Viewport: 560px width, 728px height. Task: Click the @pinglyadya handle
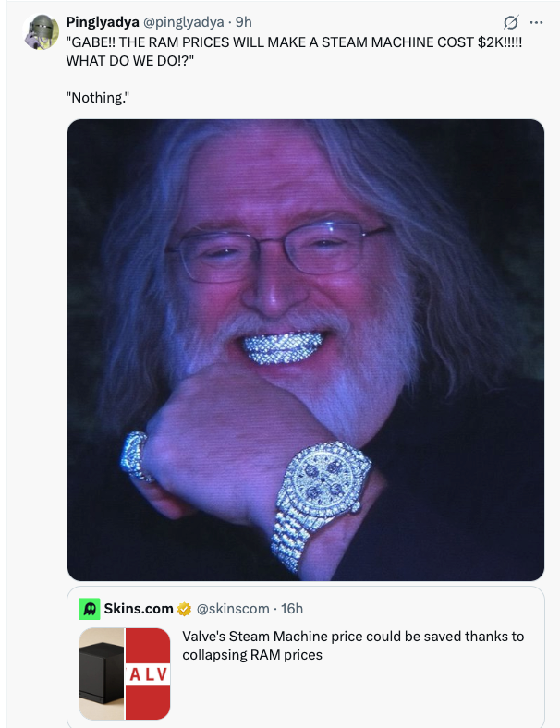click(x=185, y=21)
